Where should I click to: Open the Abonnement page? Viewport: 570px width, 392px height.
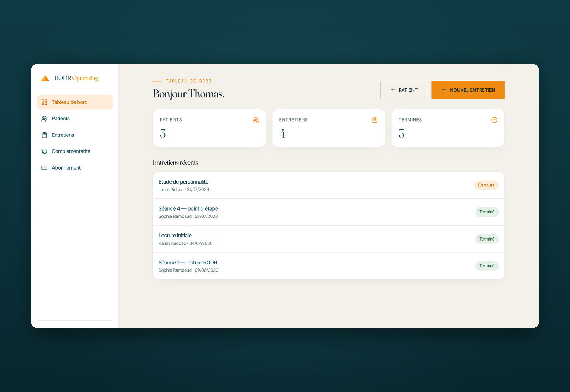pyautogui.click(x=75, y=168)
